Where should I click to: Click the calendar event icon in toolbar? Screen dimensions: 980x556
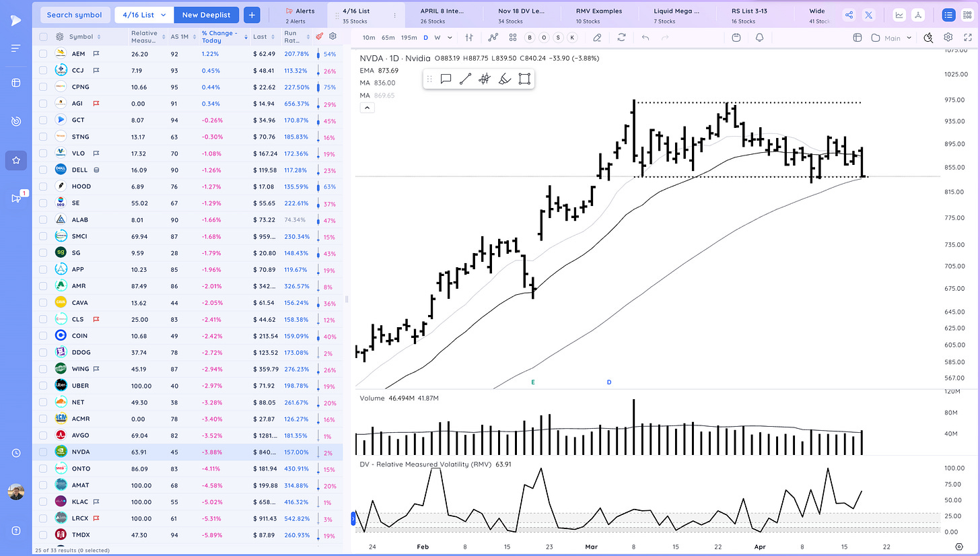point(736,38)
